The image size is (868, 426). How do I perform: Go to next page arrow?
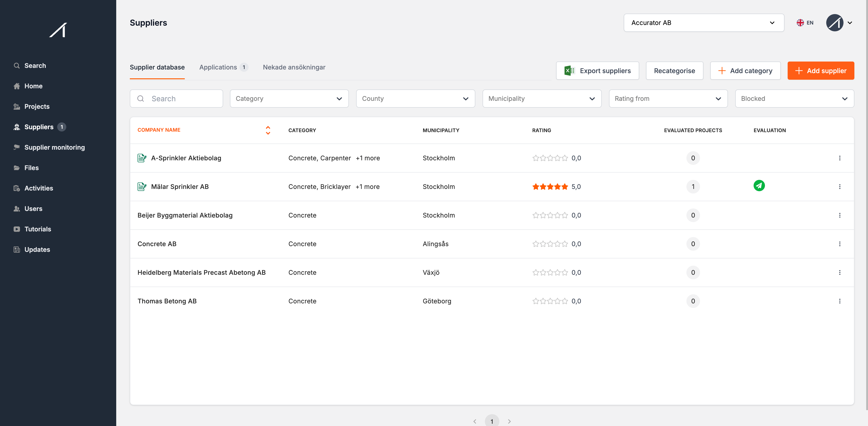(509, 421)
